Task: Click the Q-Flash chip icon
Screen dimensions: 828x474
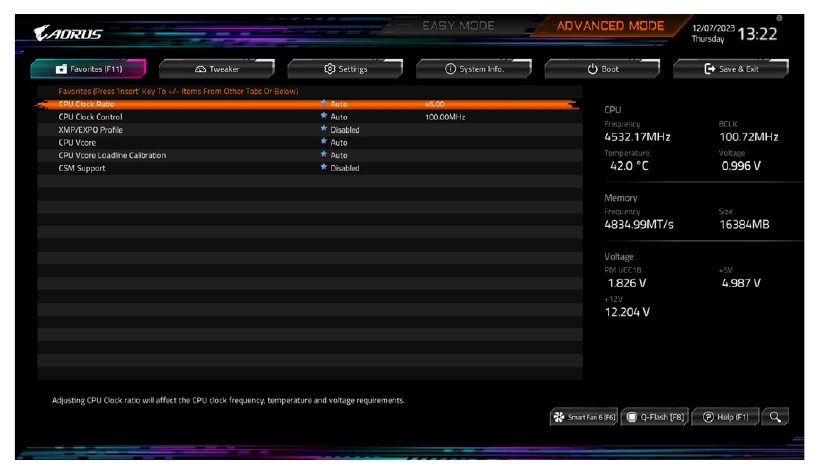Action: click(x=632, y=417)
